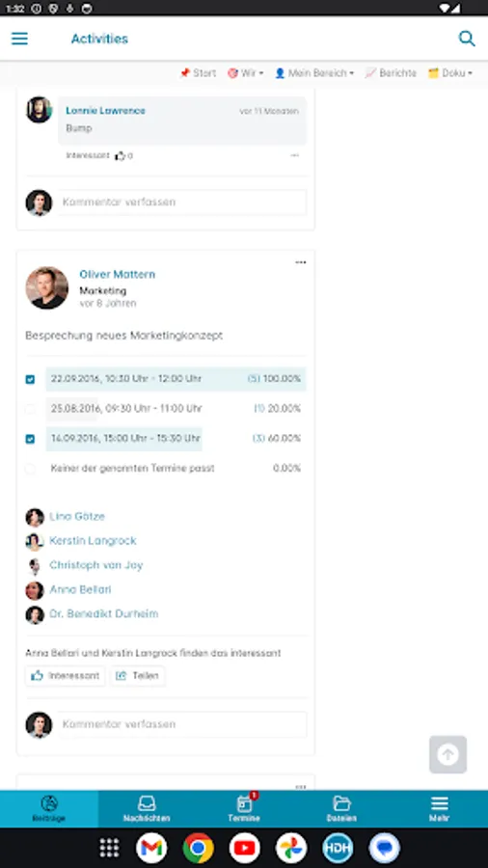Image resolution: width=488 pixels, height=868 pixels.
Task: Click Lina Götze's avatar picture
Action: pos(35,517)
